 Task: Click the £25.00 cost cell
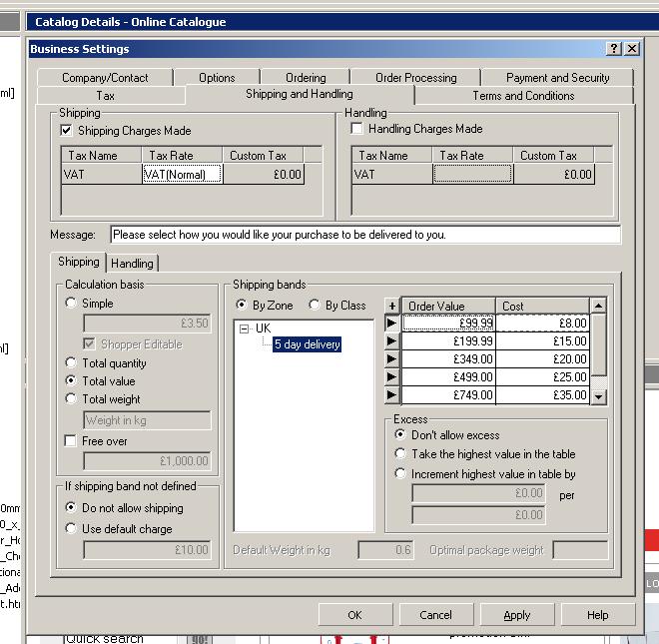click(x=542, y=377)
